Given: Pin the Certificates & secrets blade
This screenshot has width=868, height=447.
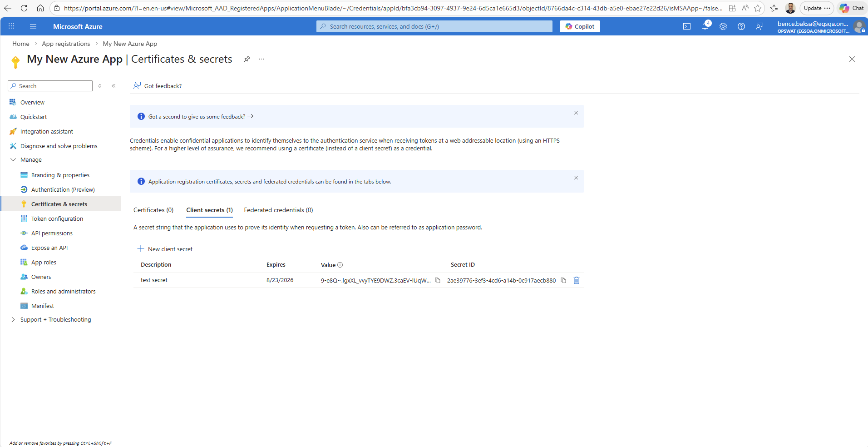Looking at the screenshot, I should (247, 59).
